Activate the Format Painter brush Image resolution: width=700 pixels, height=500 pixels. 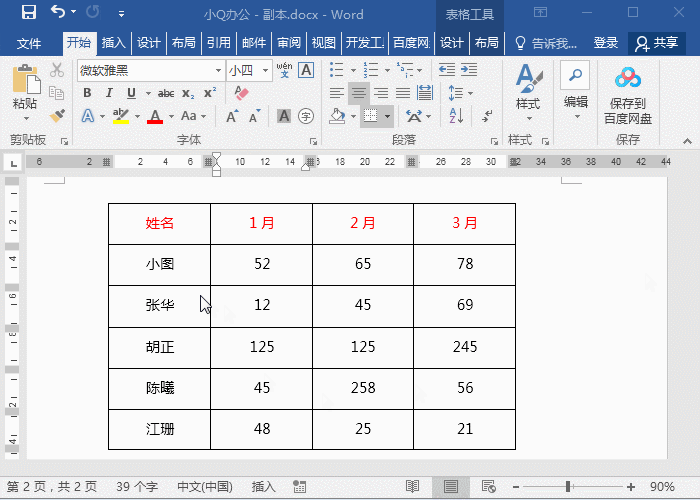coord(57,116)
